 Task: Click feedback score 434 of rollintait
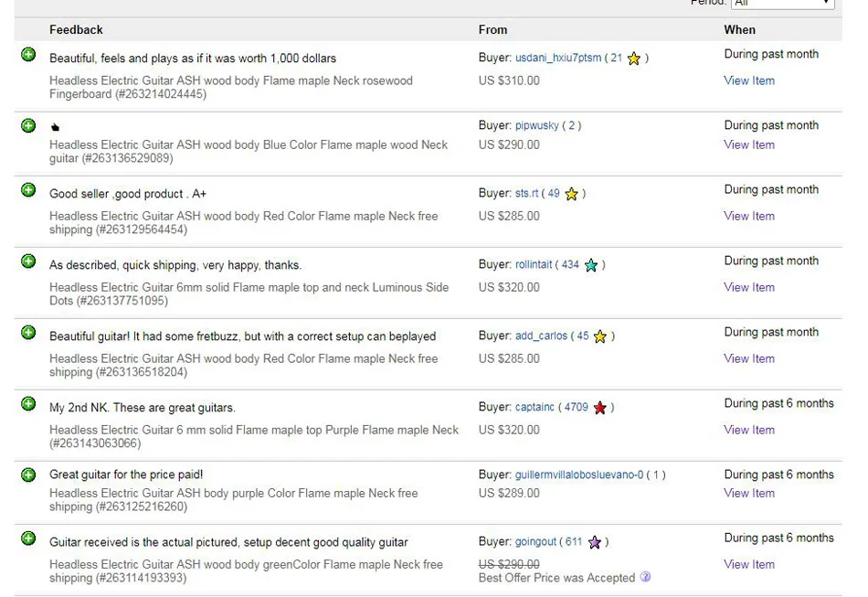coord(570,265)
